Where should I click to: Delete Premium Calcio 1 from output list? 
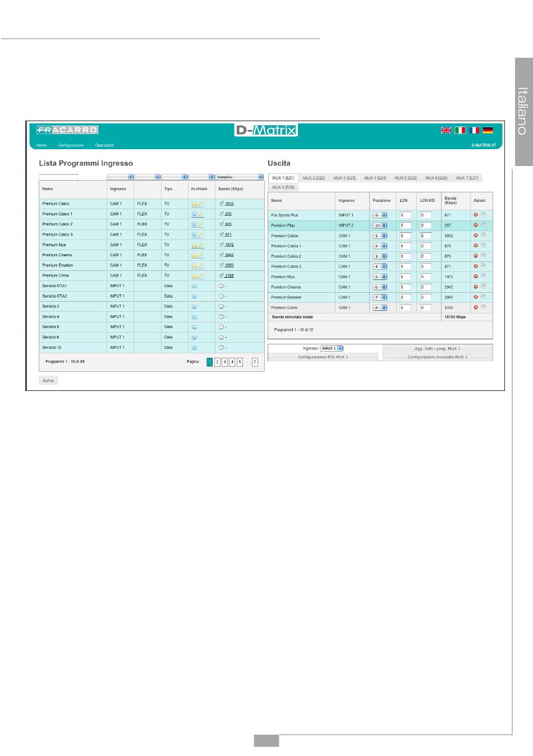tap(476, 246)
